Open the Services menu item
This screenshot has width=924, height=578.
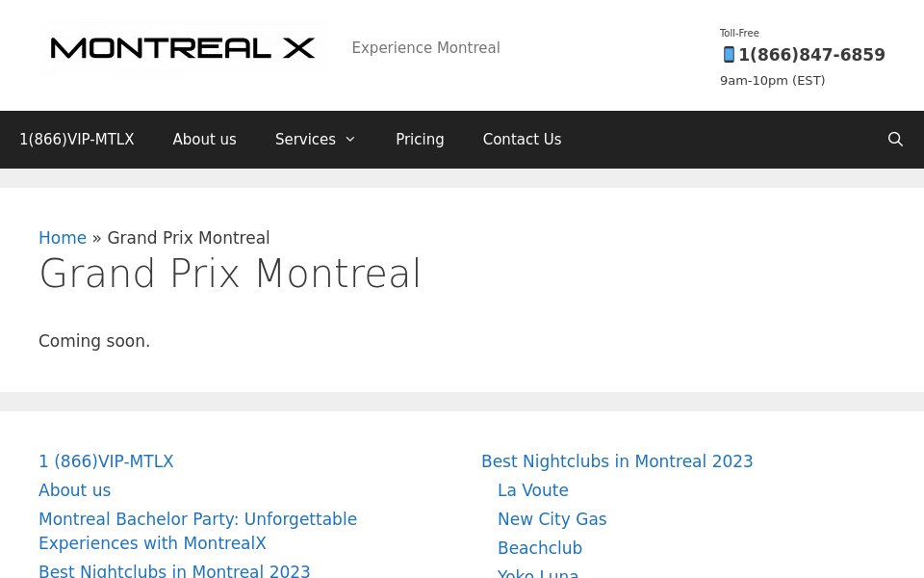coord(305,140)
